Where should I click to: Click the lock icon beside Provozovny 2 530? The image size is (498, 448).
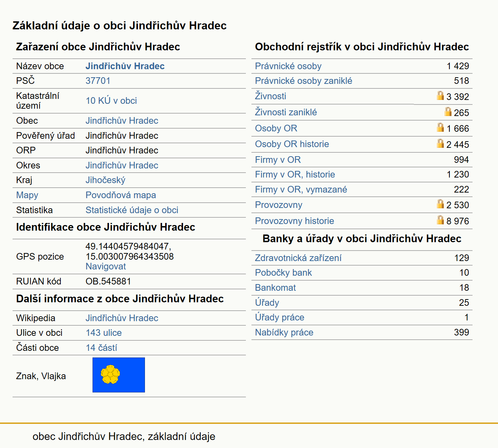(440, 204)
